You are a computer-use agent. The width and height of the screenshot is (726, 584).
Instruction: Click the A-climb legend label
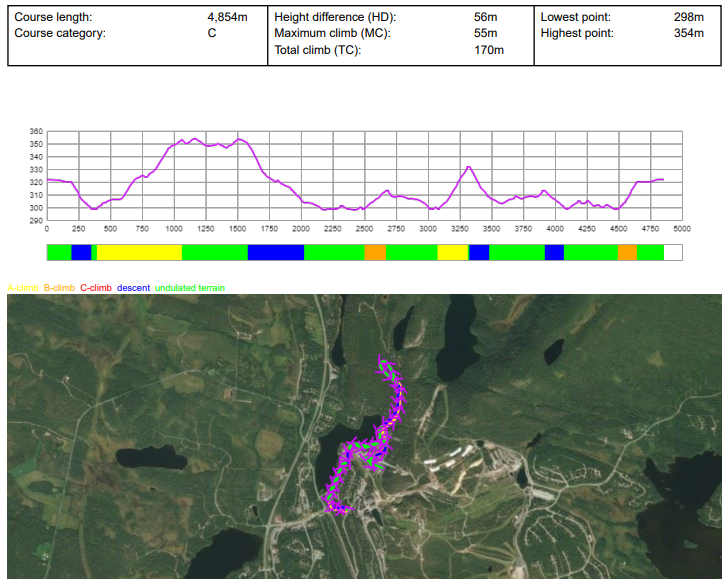pos(23,288)
